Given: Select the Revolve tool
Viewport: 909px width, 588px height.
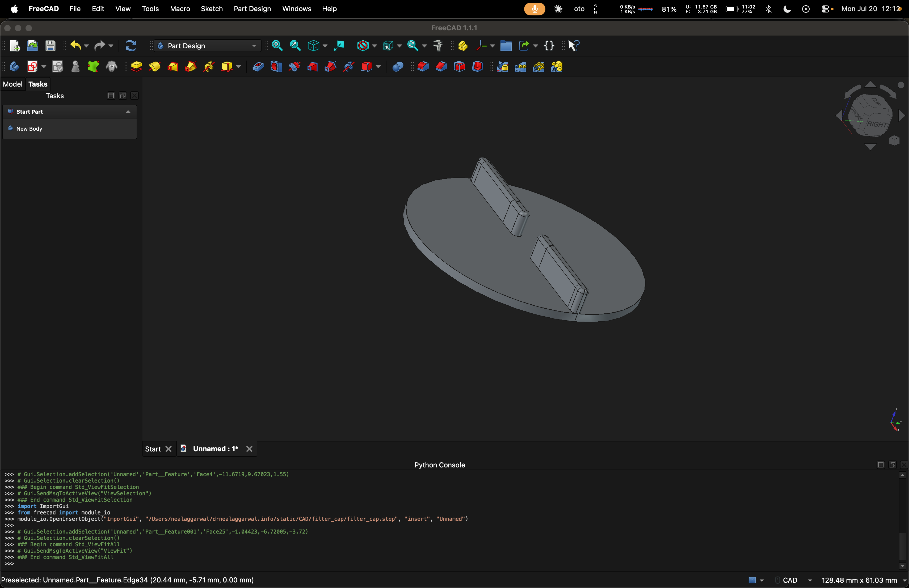Looking at the screenshot, I should coord(155,67).
